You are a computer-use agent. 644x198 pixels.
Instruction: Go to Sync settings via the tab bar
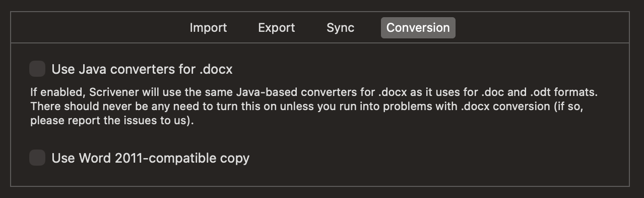pyautogui.click(x=341, y=28)
